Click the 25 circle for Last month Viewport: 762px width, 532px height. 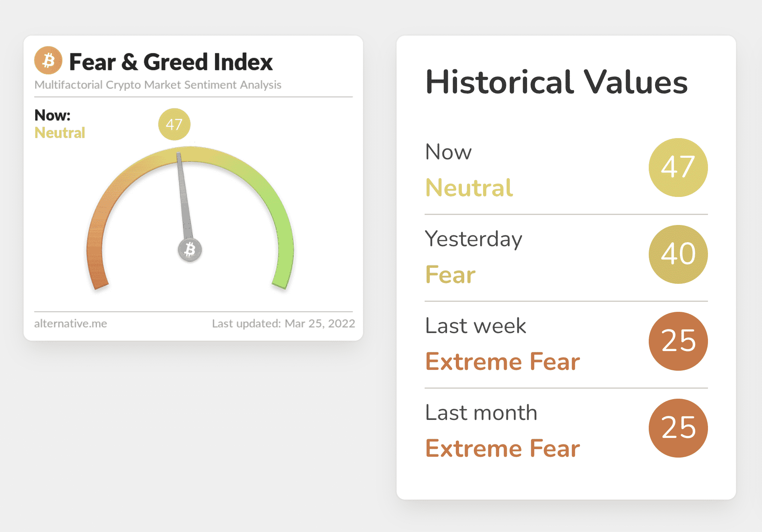678,428
